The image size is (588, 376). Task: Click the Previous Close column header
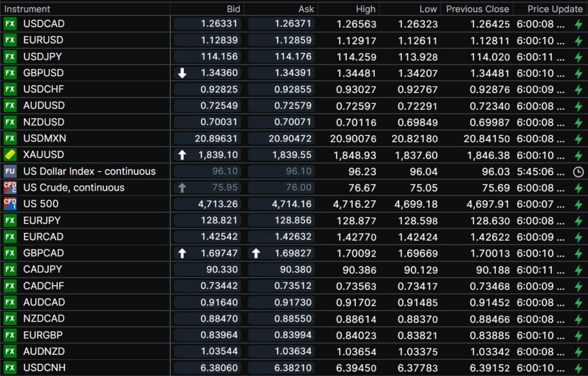pyautogui.click(x=477, y=9)
